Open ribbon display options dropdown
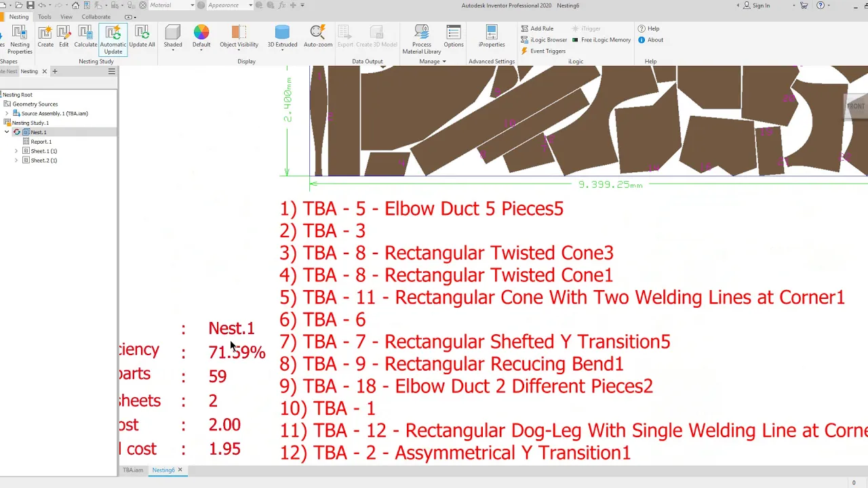The image size is (868, 488). [x=129, y=16]
